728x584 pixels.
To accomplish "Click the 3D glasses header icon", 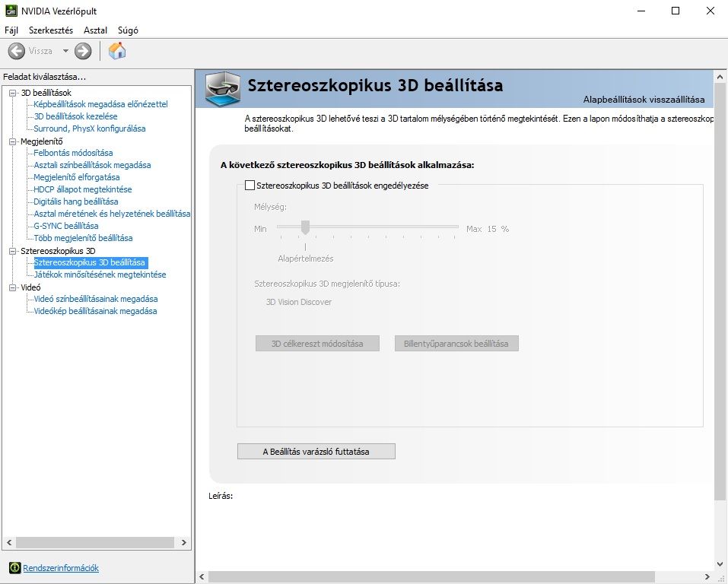I will click(x=223, y=89).
